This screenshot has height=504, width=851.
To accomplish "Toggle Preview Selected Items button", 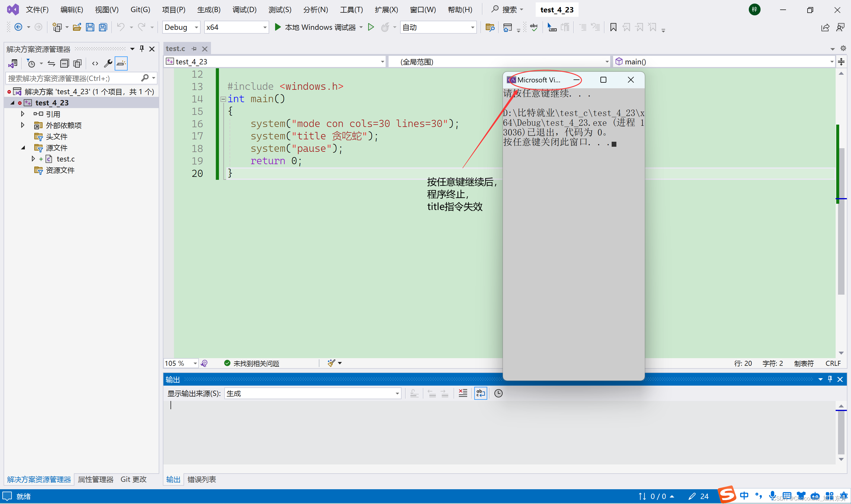I will 121,63.
